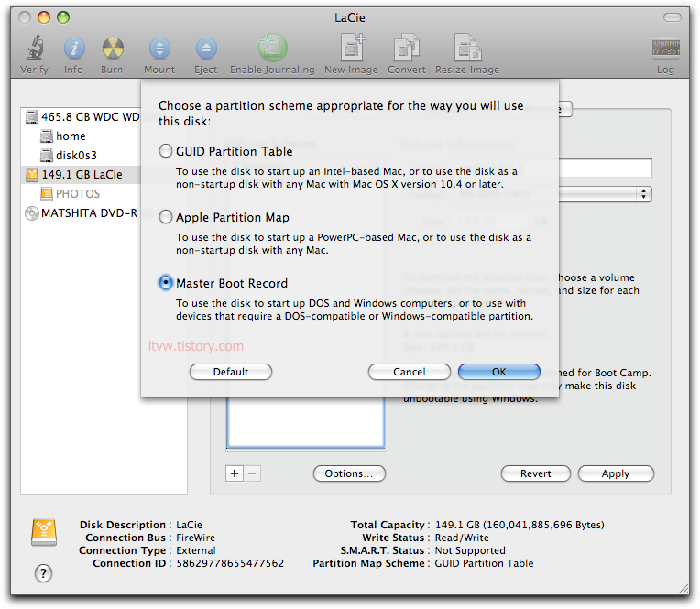
Task: Click the 'FireWire' connection bus value
Action: click(195, 538)
